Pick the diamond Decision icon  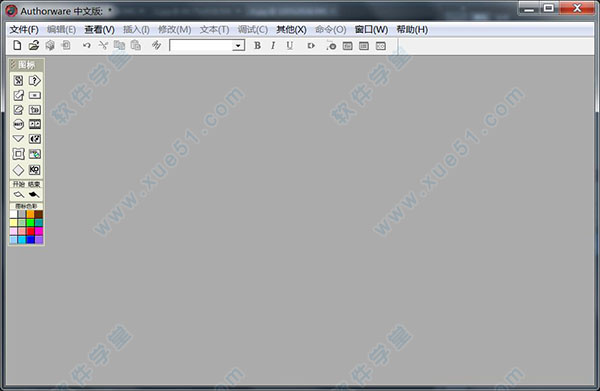click(18, 170)
